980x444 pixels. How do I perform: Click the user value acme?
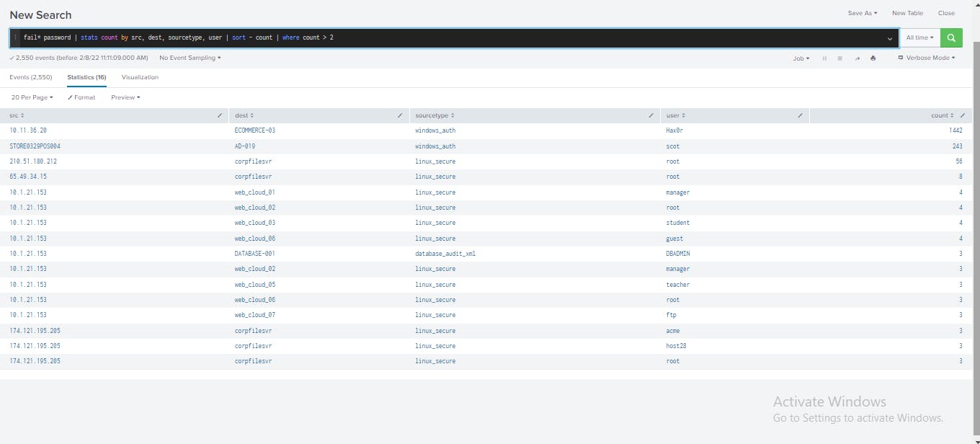pyautogui.click(x=673, y=331)
